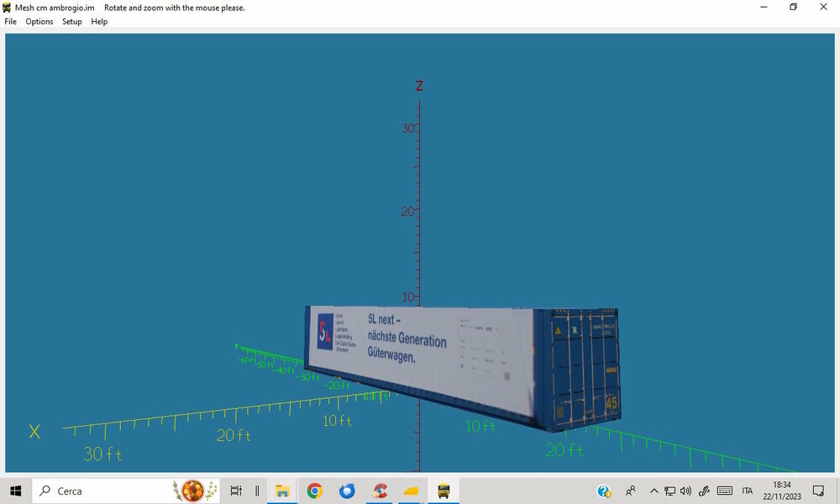The image size is (840, 504).
Task: Open the Options menu
Action: [39, 22]
